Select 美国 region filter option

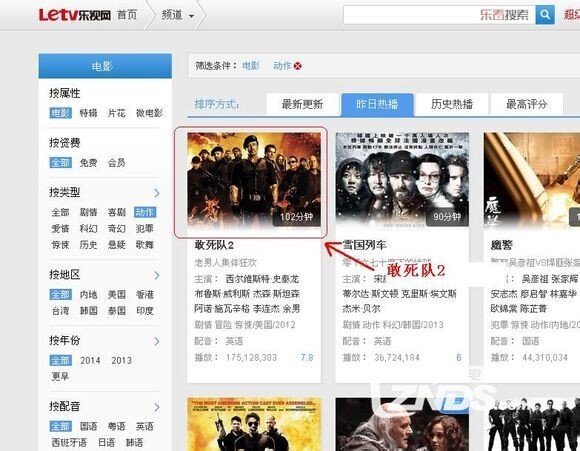(117, 295)
